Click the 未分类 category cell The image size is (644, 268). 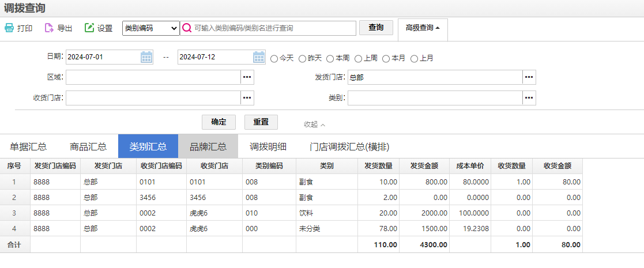pos(327,229)
